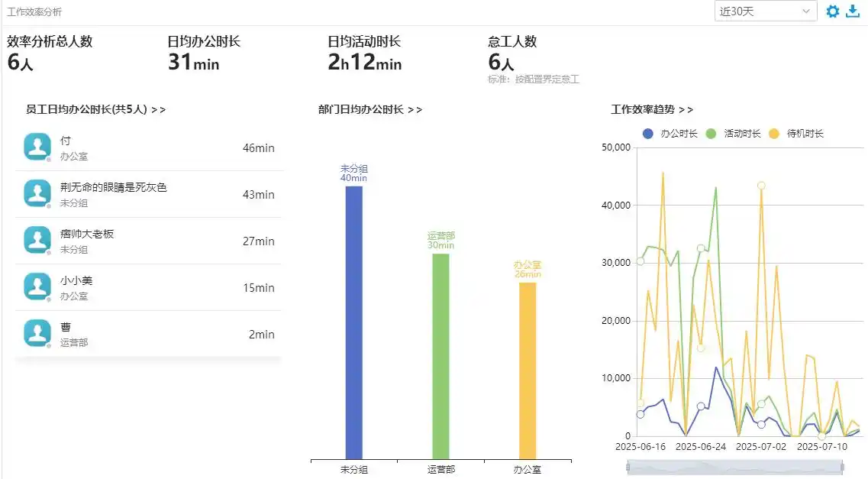This screenshot has height=479, width=868.
Task: Click employee name 痞帅大老板
Action: point(87,234)
